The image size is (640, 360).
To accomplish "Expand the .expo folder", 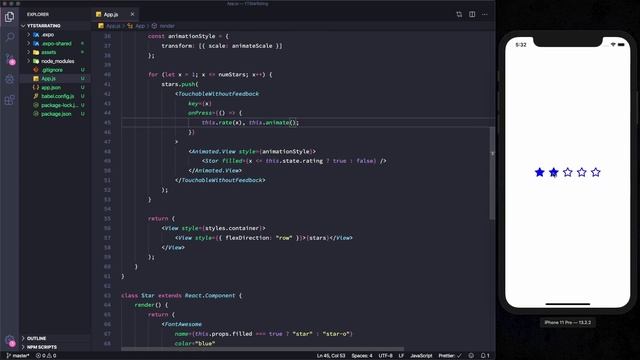I will coord(48,35).
